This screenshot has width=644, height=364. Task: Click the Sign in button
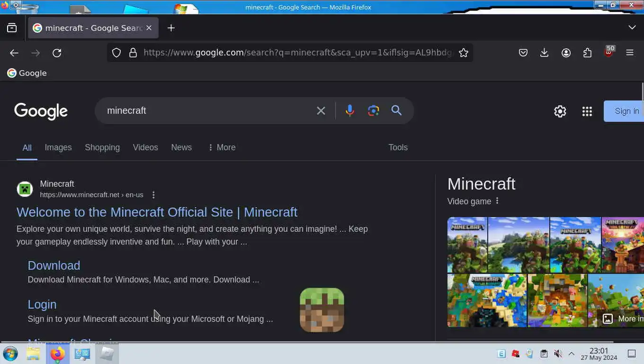[624, 111]
